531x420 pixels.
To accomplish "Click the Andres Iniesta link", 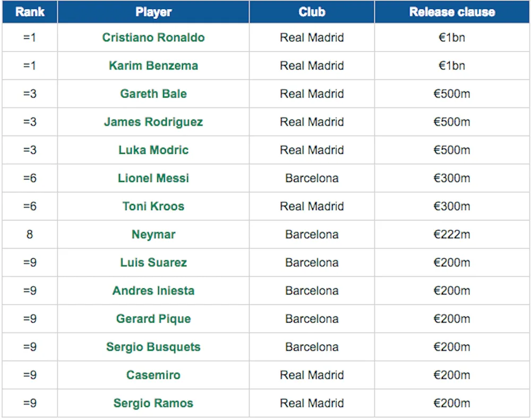I will [x=153, y=290].
